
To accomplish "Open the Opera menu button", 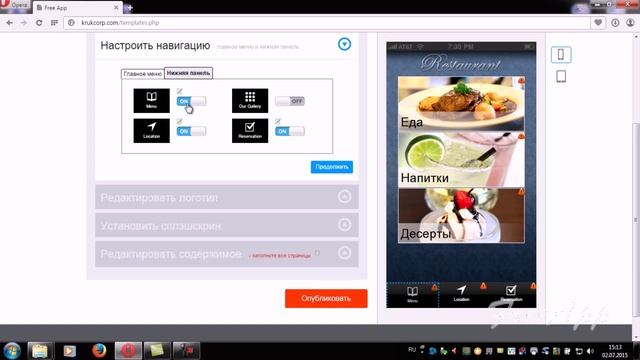I will (15, 5).
